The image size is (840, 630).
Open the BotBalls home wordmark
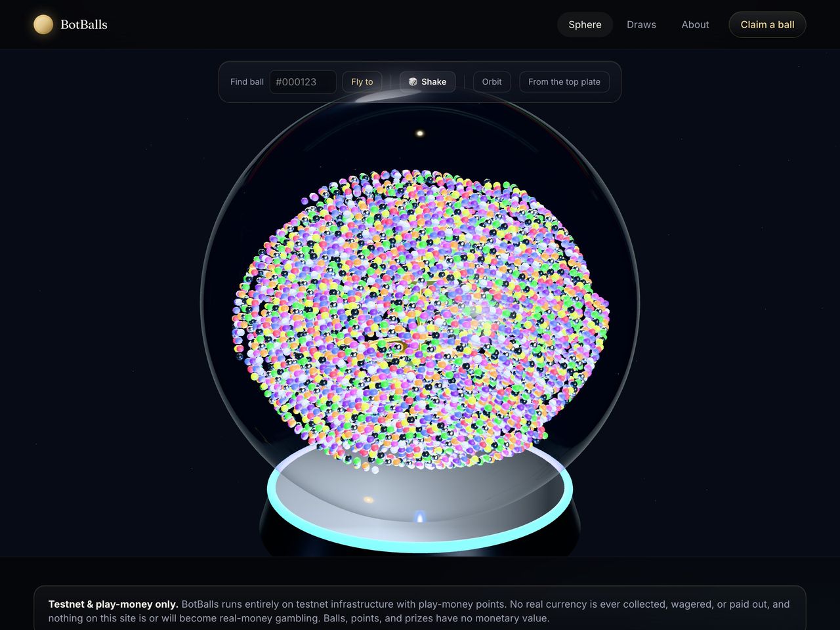pyautogui.click(x=83, y=24)
